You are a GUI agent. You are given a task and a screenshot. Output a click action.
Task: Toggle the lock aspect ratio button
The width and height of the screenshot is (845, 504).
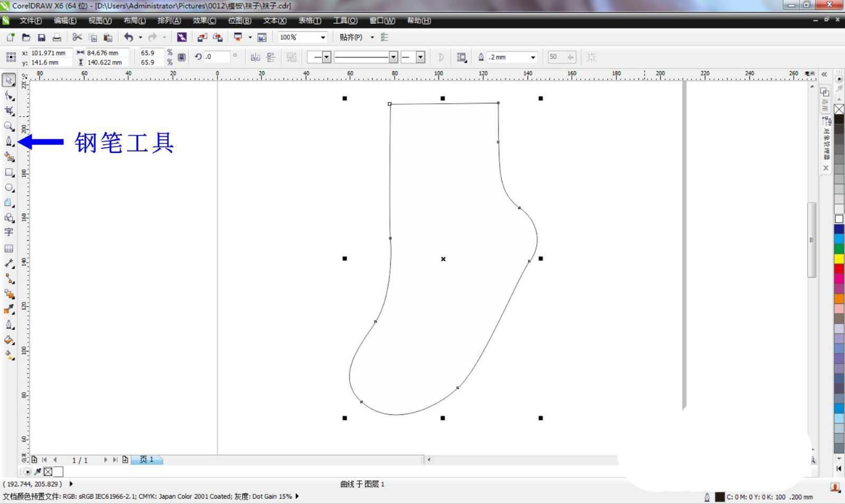pyautogui.click(x=181, y=56)
